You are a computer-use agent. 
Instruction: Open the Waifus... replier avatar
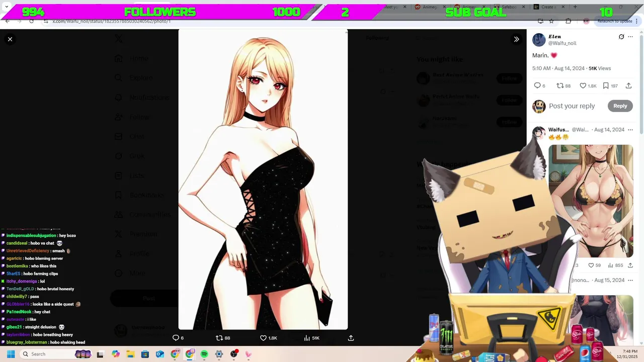coord(539,132)
